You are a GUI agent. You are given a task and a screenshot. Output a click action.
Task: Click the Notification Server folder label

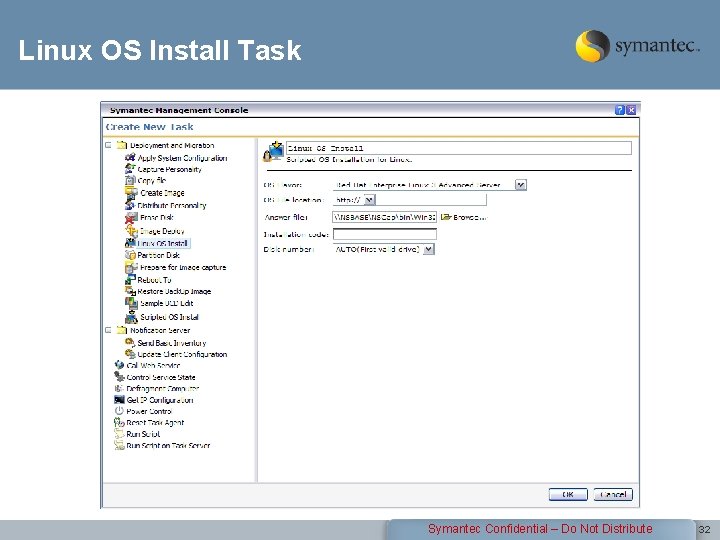coord(160,331)
